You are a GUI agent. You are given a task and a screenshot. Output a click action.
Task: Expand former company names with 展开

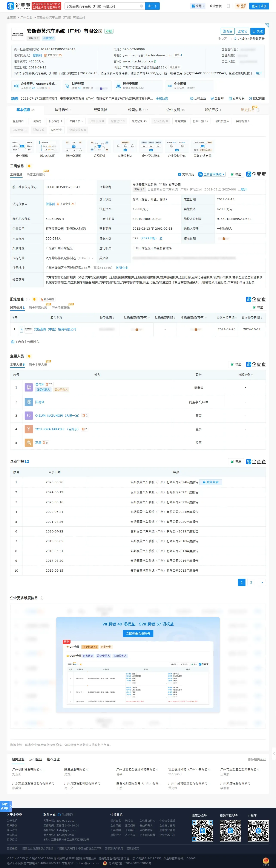tap(244, 190)
